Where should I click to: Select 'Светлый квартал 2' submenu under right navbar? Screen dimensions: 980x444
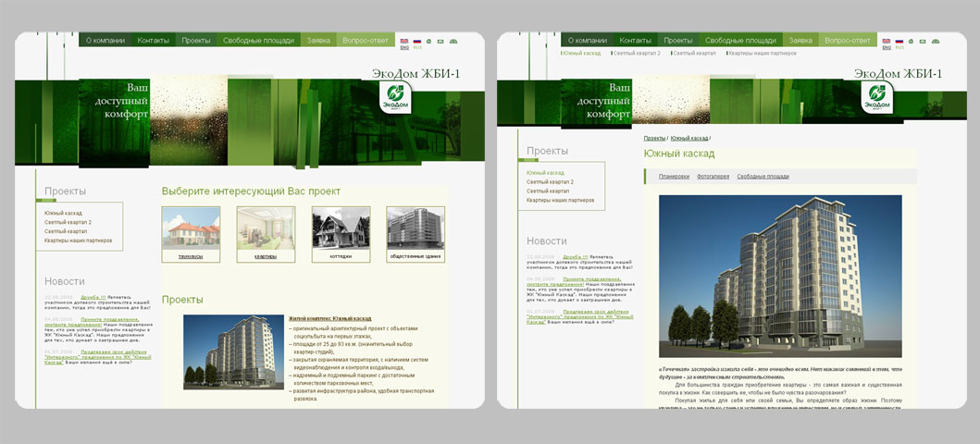(x=637, y=53)
